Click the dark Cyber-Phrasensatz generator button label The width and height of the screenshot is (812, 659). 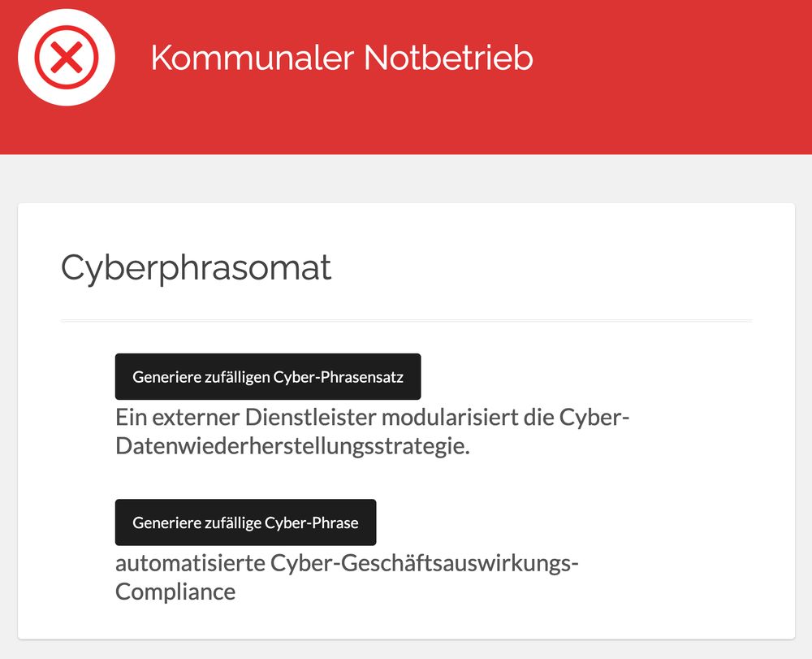(x=268, y=376)
